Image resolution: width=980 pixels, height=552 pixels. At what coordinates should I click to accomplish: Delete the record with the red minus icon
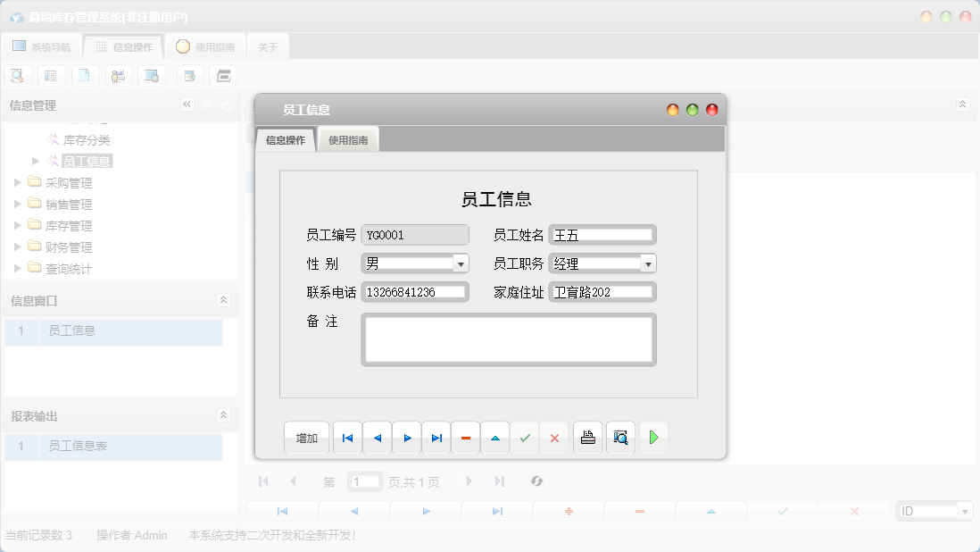465,438
